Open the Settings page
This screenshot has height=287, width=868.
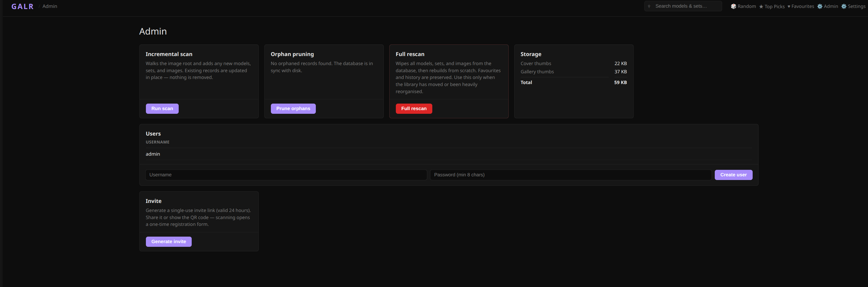click(857, 6)
